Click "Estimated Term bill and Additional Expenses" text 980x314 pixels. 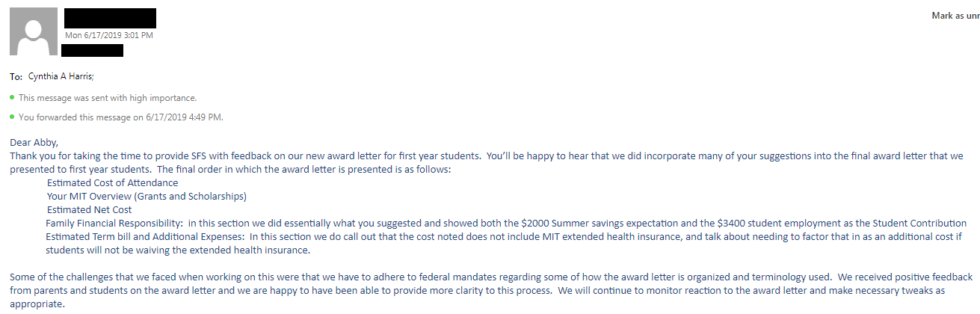coord(145,236)
